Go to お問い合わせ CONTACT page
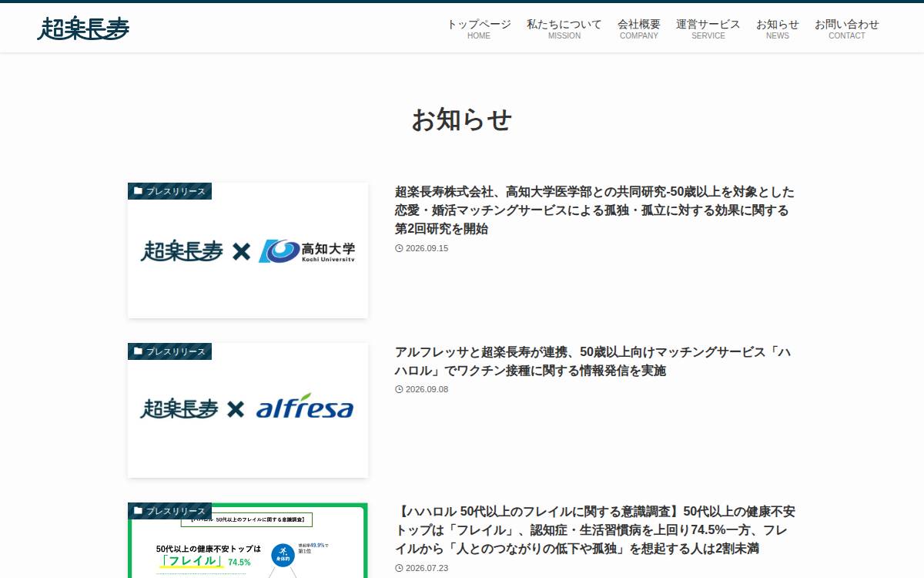 point(847,29)
